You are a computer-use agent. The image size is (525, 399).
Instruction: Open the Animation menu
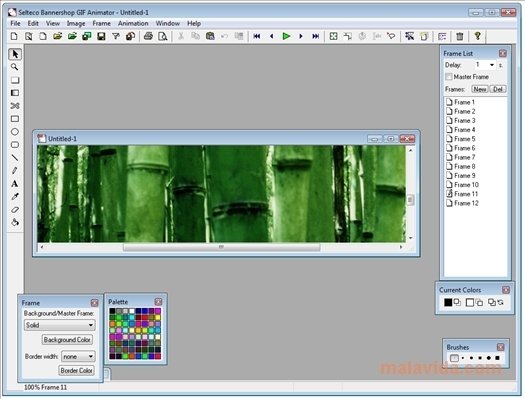tap(133, 23)
